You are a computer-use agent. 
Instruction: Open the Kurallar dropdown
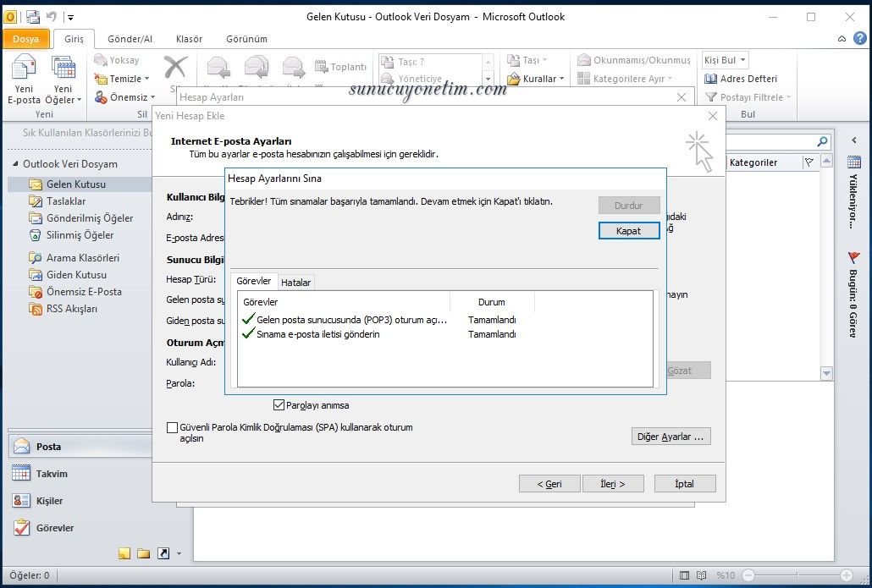[536, 79]
